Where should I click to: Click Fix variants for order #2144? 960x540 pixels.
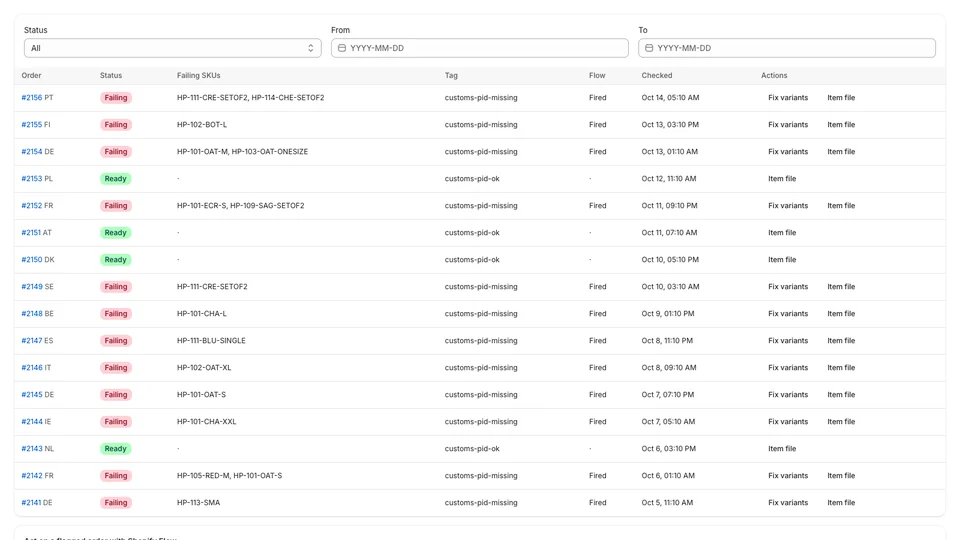click(x=788, y=421)
